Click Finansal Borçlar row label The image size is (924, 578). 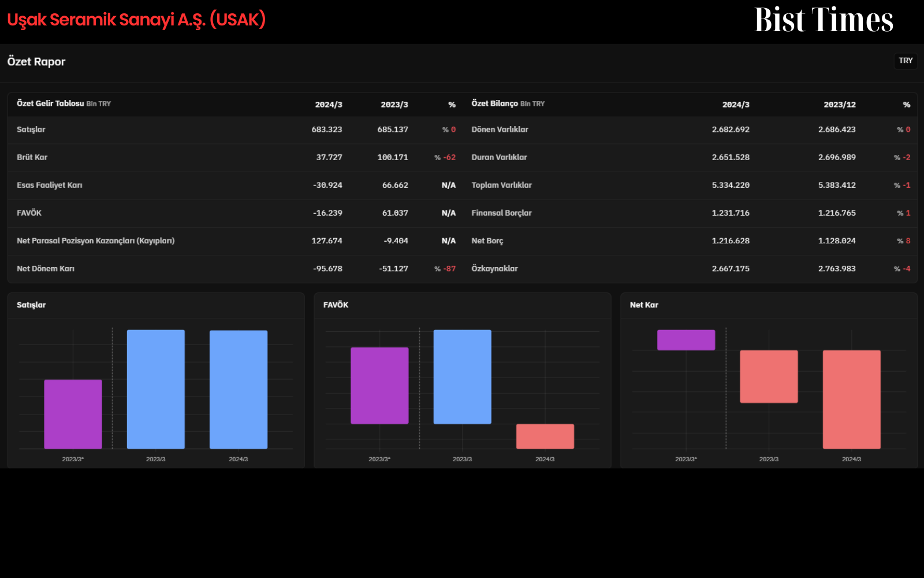502,213
